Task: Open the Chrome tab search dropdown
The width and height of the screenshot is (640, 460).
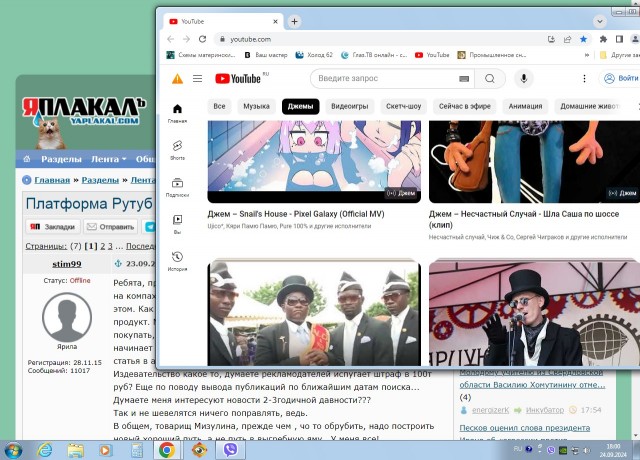Action: tap(600, 21)
